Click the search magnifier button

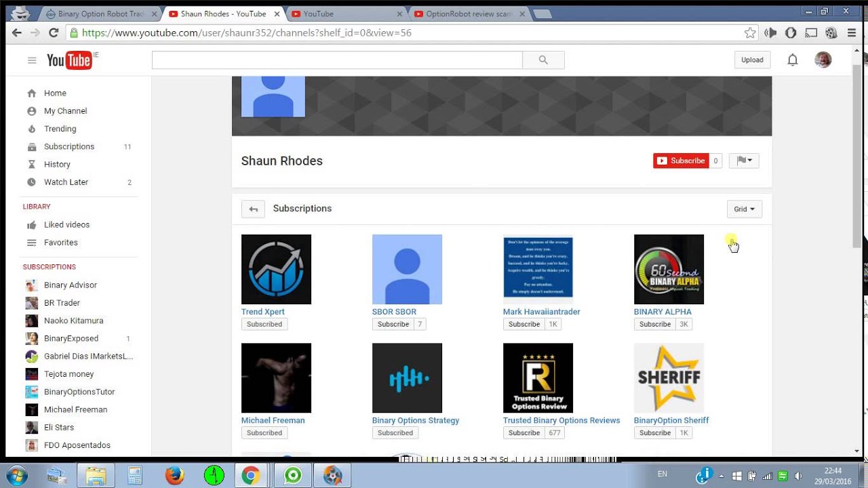coord(543,60)
